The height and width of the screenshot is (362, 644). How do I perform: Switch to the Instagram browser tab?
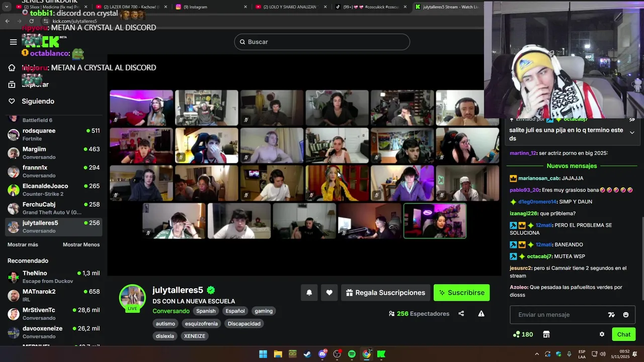tap(210, 7)
